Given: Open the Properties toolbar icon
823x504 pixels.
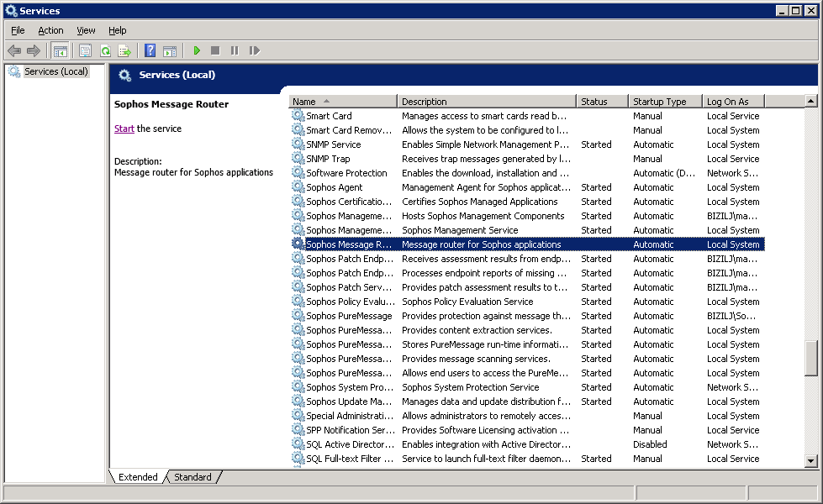Looking at the screenshot, I should [x=85, y=51].
